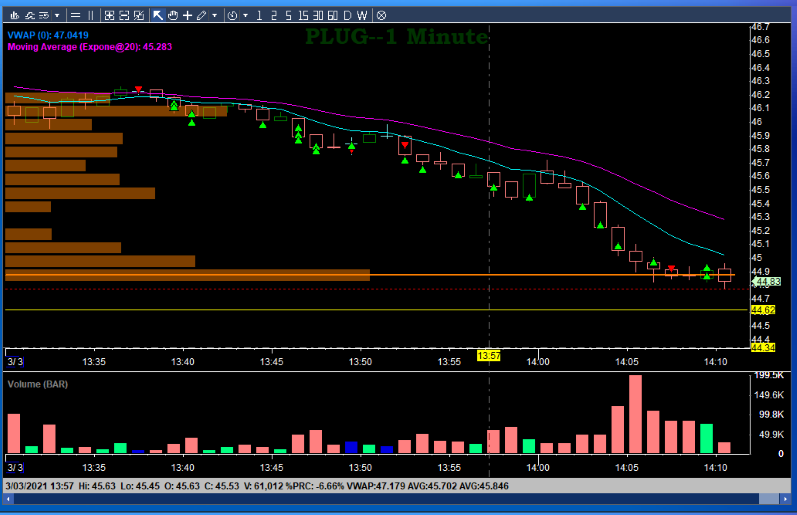This screenshot has width=797, height=515.
Task: Add vertical lines tool
Action: (90, 15)
